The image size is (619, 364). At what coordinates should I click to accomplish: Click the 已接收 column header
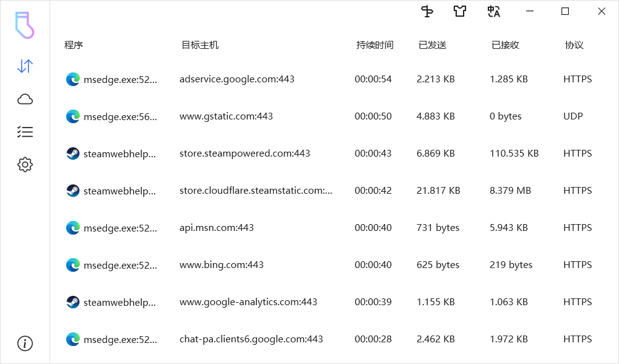tap(505, 45)
